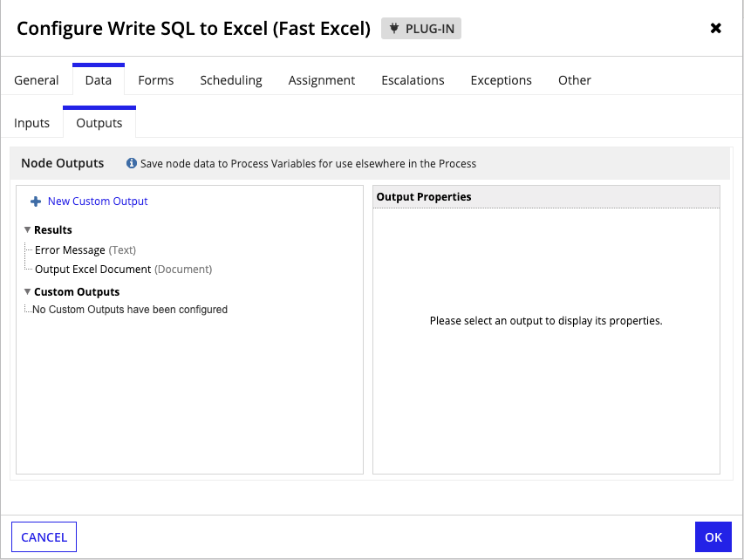Click the Output Properties header
The height and width of the screenshot is (560, 744).
click(546, 196)
